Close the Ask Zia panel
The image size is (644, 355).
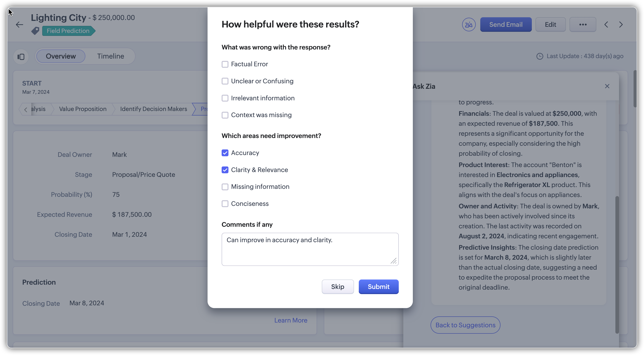pos(607,86)
